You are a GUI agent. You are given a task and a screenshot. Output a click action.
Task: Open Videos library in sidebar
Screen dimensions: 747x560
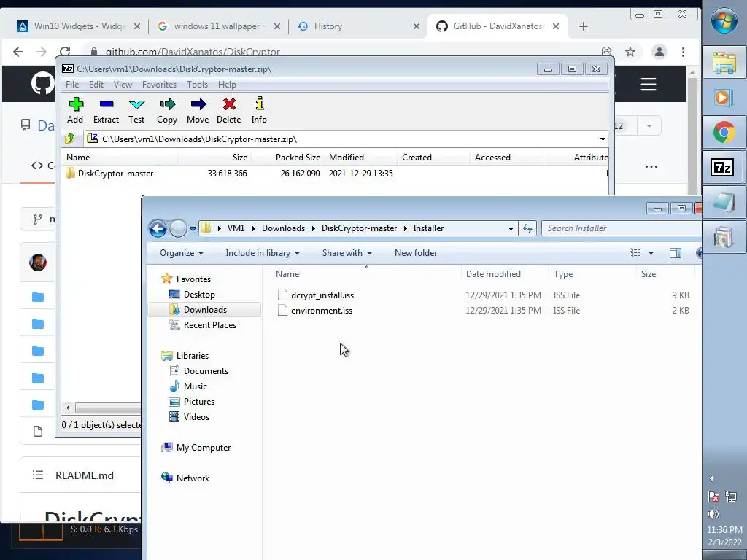click(x=196, y=416)
